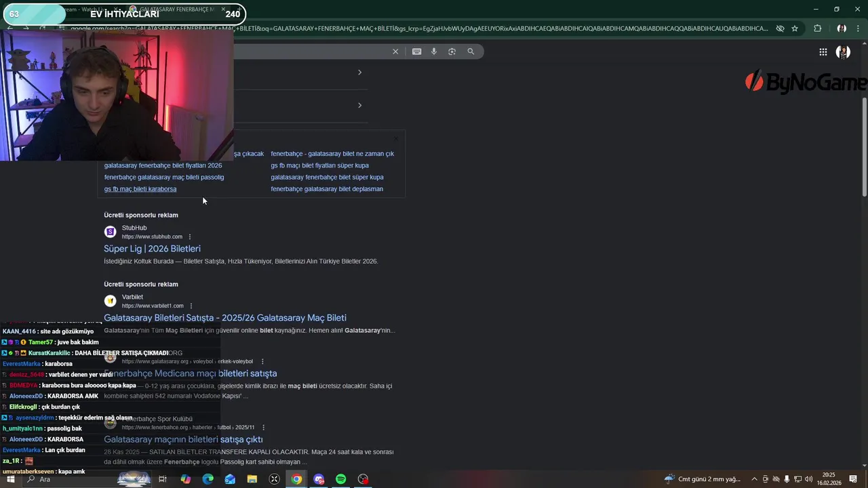
Task: Open suggestion 'fenerbahçe galatasaray bilet deplasman'
Action: point(327,189)
